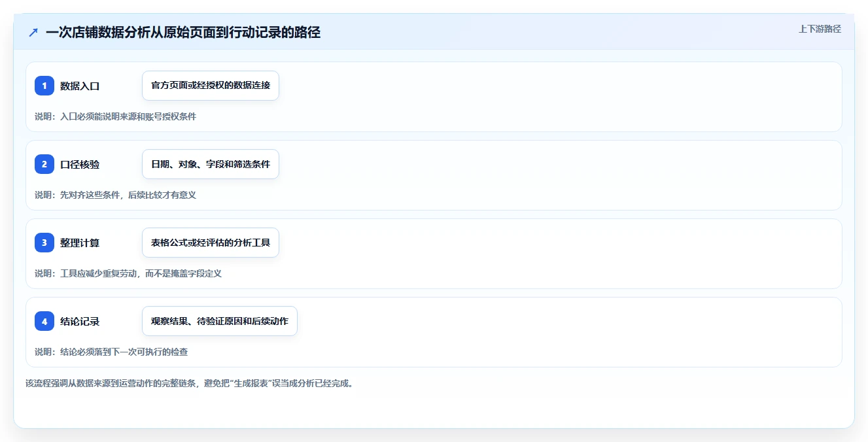Select the 表格公式或经评估的分析工具 chip
This screenshot has width=868, height=442.
click(211, 243)
